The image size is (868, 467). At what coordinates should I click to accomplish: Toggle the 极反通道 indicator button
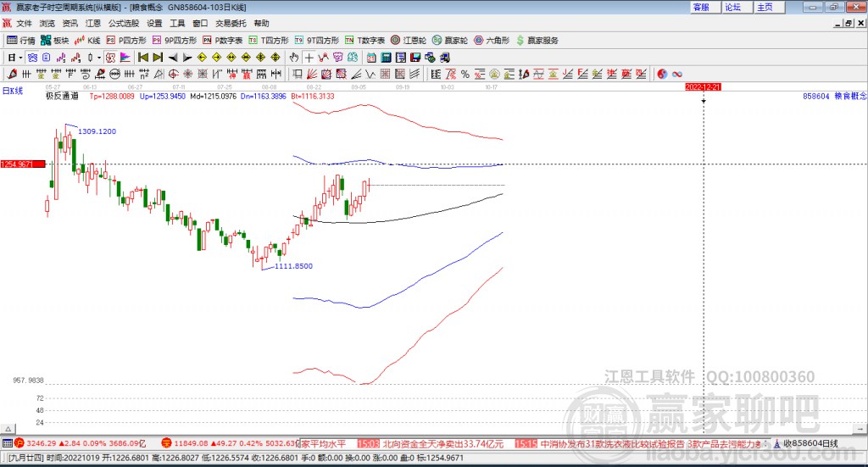[111, 58]
